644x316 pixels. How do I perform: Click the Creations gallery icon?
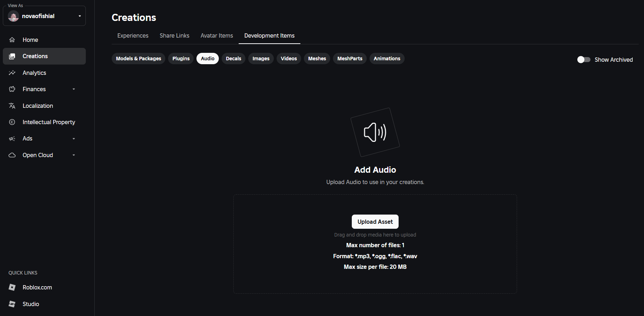[x=12, y=56]
